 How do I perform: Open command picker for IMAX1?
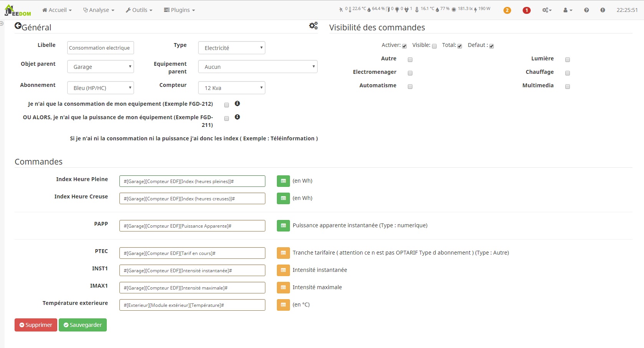click(283, 287)
